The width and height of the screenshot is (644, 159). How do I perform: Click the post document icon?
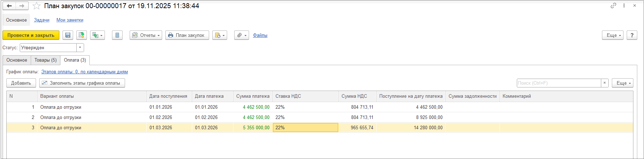tap(82, 35)
